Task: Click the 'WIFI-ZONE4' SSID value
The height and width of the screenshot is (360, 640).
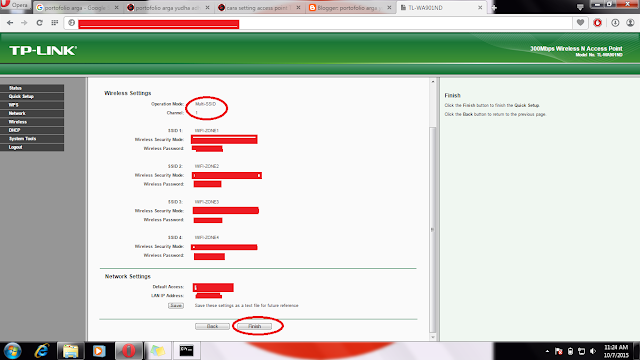Action: 207,237
